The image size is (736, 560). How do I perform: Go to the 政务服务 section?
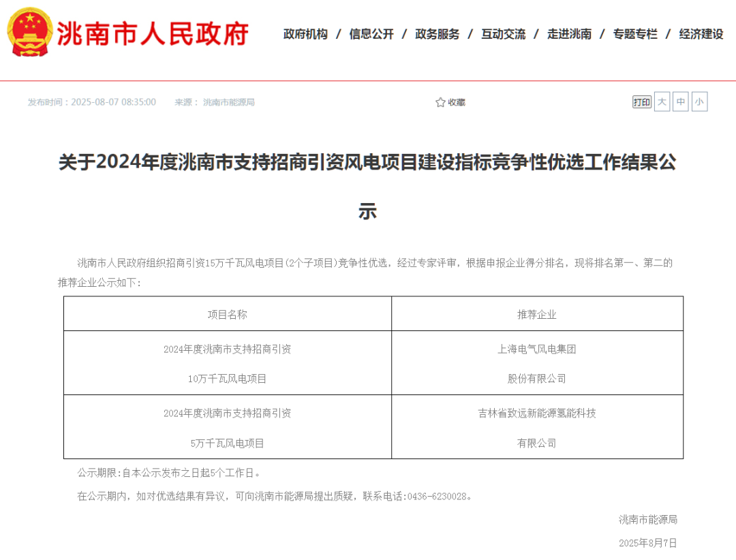438,34
